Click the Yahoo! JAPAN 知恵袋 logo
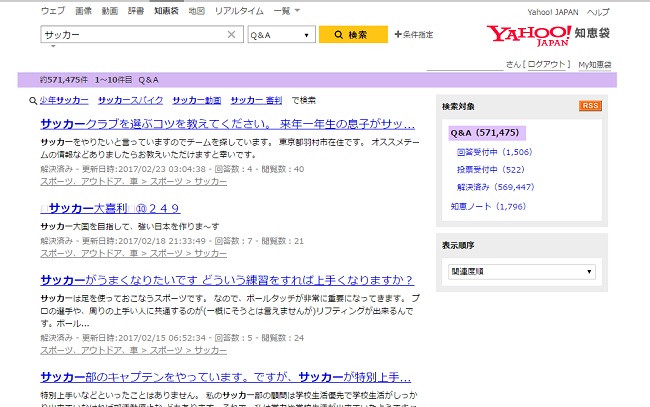Viewport: 650px width, 407px height. (548, 35)
